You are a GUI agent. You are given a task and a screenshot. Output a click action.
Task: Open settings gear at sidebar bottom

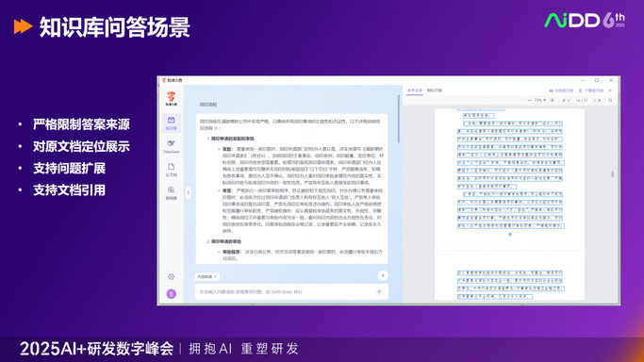[x=172, y=276]
